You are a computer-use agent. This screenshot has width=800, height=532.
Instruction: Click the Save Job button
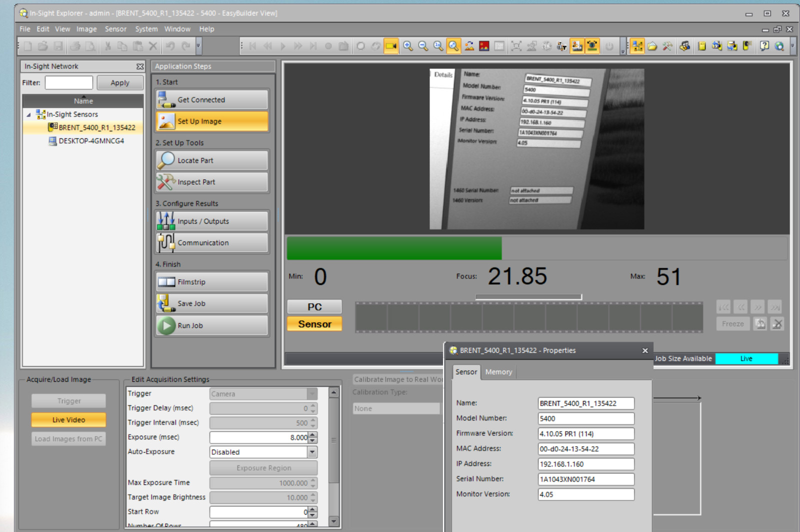point(212,304)
